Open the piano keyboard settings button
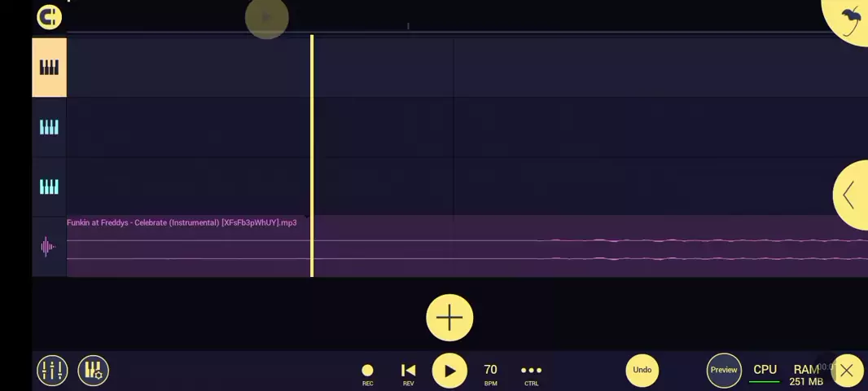 [93, 371]
